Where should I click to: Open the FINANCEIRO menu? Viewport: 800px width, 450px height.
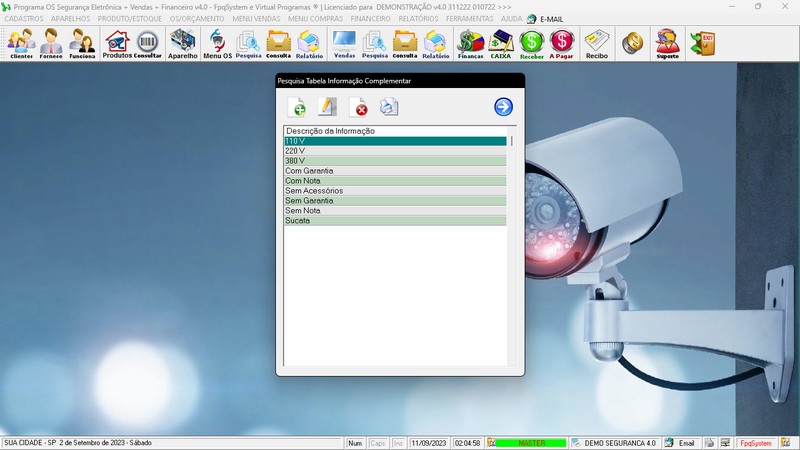coord(370,18)
